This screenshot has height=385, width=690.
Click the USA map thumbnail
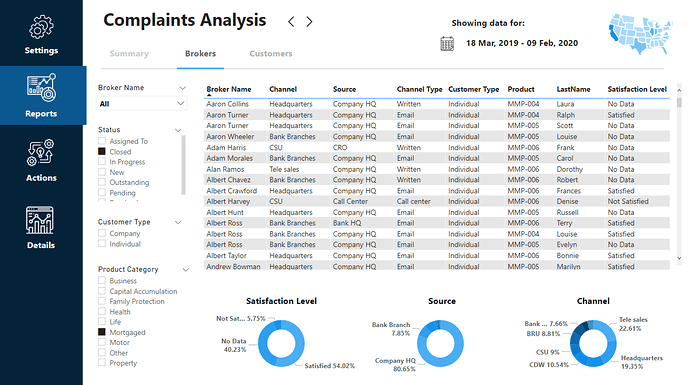coord(641,33)
